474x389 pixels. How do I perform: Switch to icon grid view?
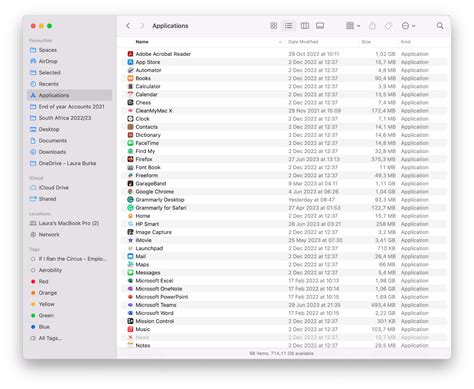[x=273, y=26]
